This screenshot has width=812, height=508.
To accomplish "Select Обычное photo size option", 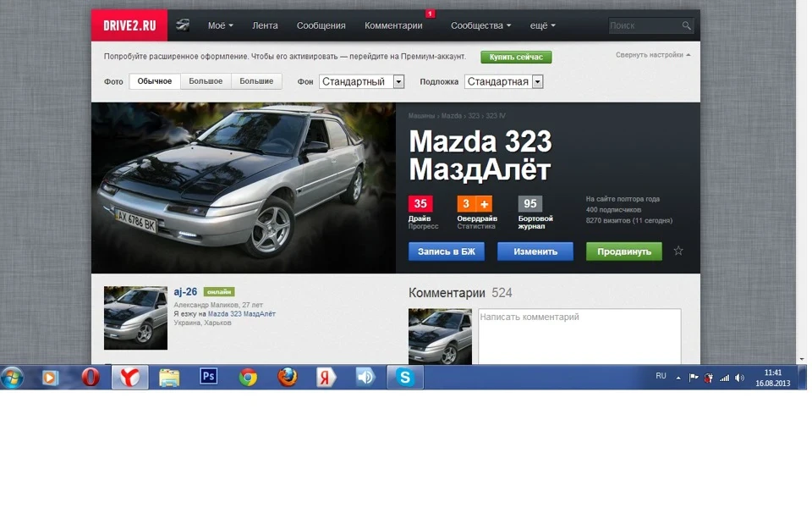I will (154, 81).
